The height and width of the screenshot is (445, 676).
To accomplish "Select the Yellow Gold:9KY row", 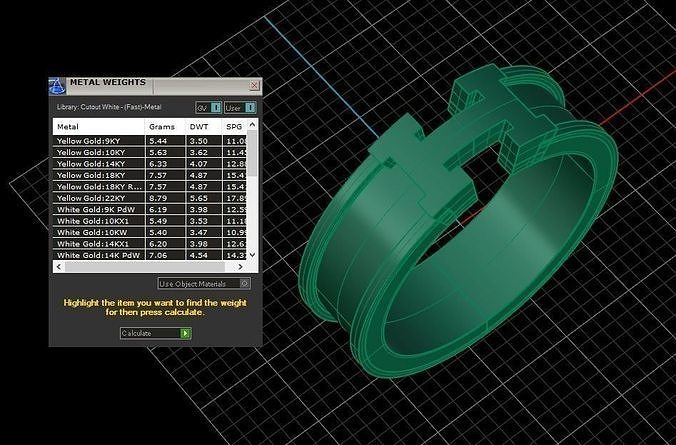I will pos(150,141).
